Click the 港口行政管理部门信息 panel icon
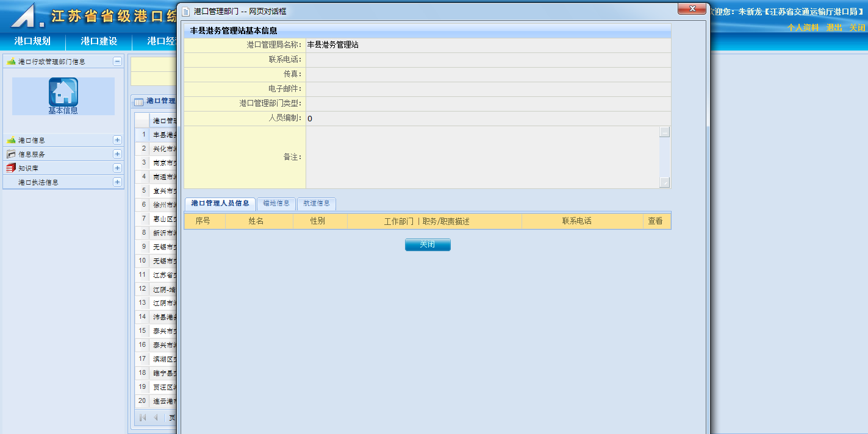868x434 pixels. [x=11, y=62]
